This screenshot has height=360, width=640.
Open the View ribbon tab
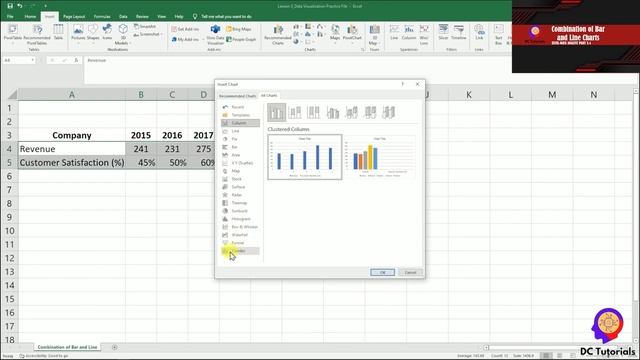tap(162, 16)
